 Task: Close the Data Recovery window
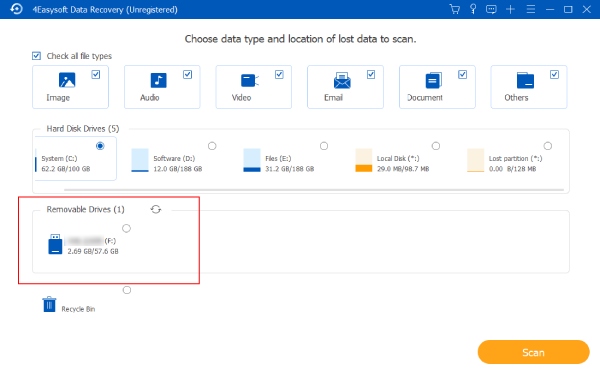(x=587, y=9)
